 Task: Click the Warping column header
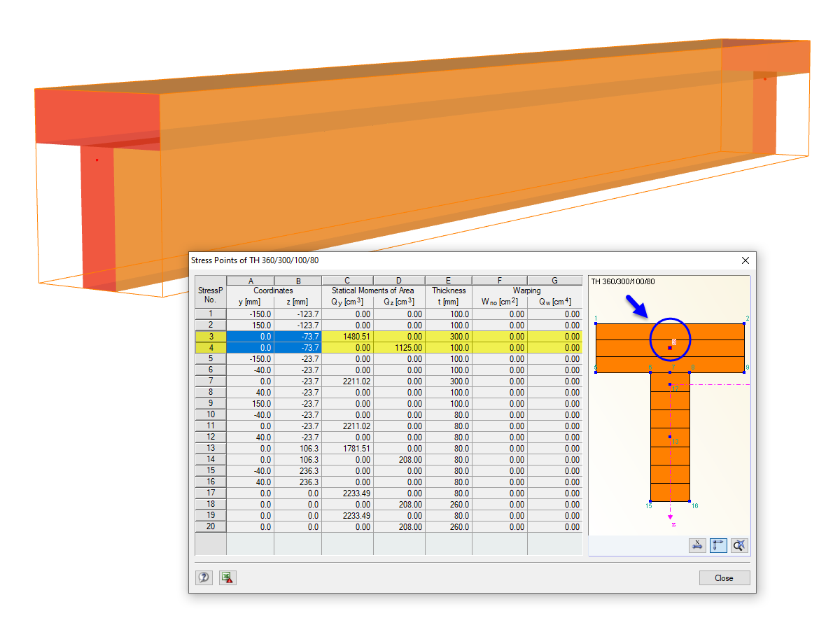coord(527,290)
